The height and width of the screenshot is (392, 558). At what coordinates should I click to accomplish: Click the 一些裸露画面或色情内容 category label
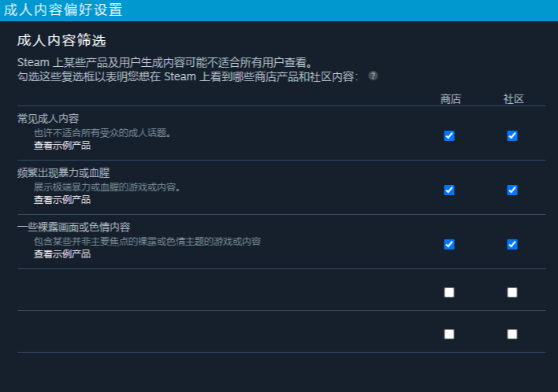click(x=73, y=227)
